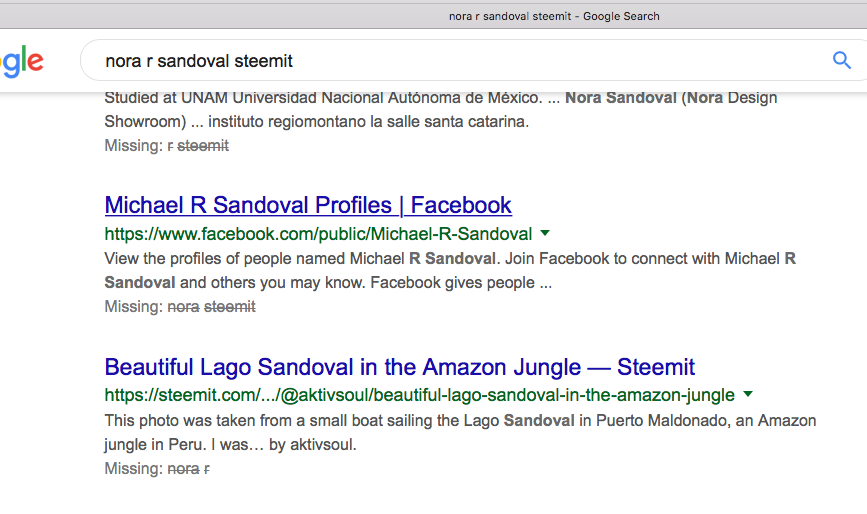Click the window title bar text
The height and width of the screenshot is (514, 867).
(x=554, y=16)
